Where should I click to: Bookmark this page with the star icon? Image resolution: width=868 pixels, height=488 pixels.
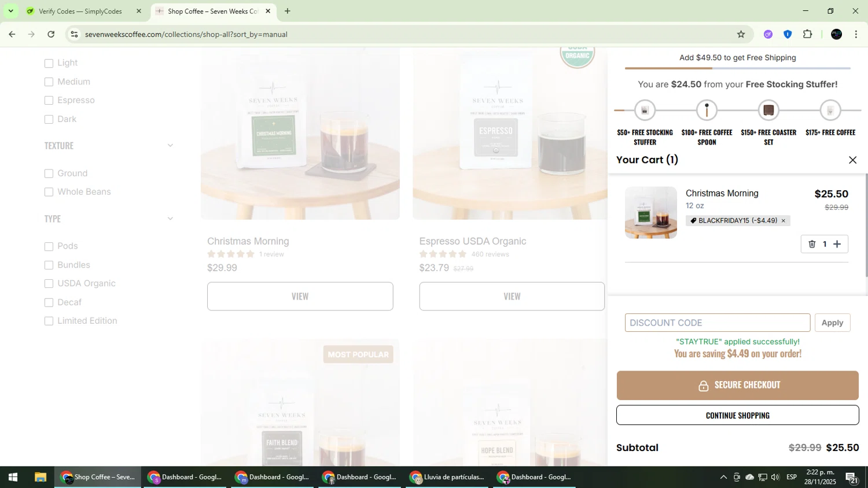click(741, 34)
